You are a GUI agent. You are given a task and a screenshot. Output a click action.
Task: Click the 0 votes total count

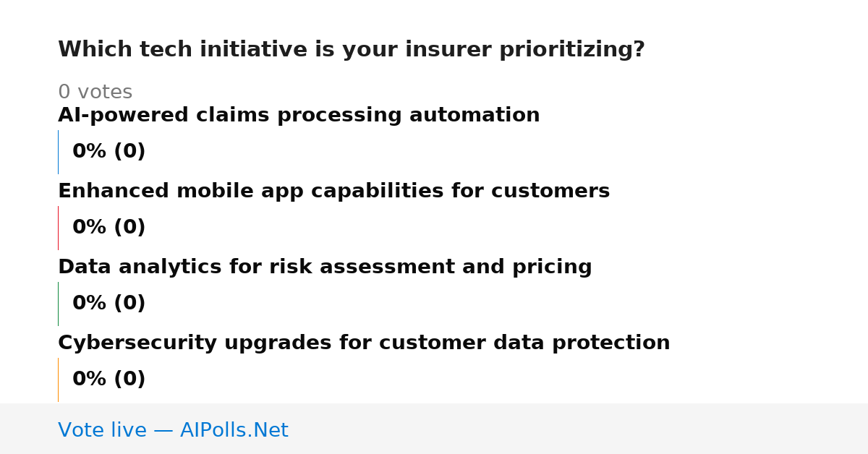pos(95,93)
